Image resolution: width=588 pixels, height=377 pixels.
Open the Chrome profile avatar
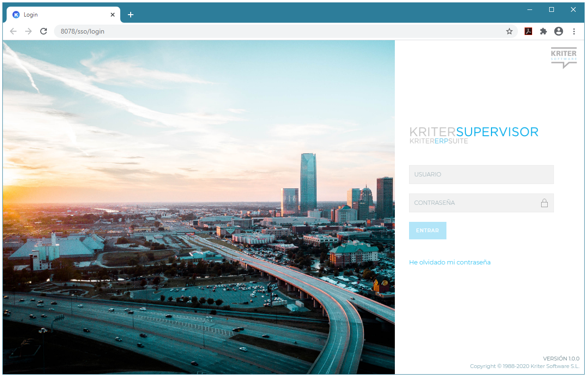pyautogui.click(x=559, y=31)
